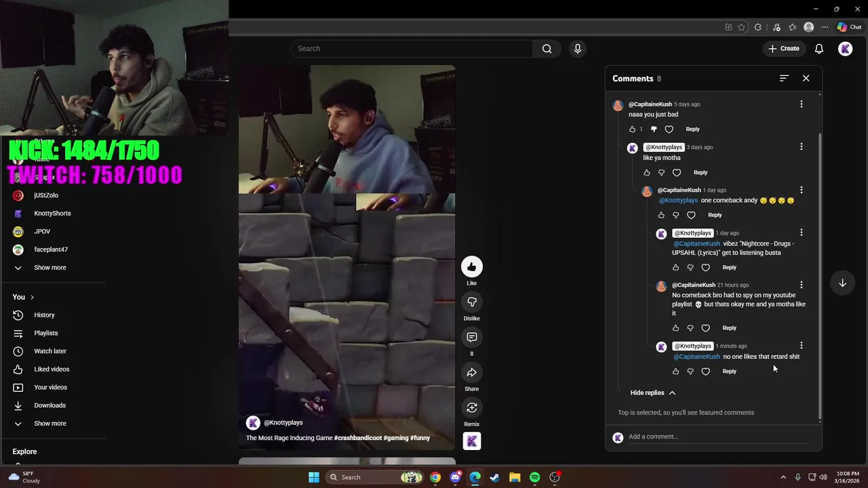The image size is (868, 488).
Task: Open KnottyShorts subscription channel
Action: tap(52, 213)
